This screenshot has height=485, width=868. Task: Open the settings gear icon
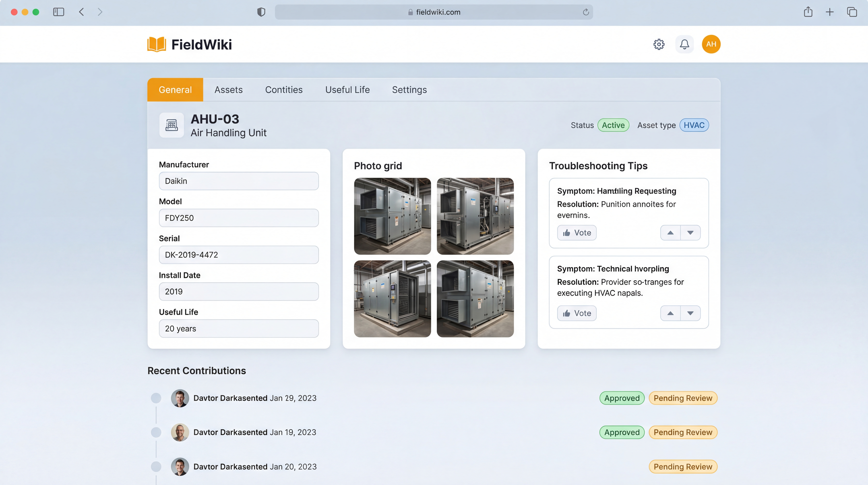[x=659, y=44]
